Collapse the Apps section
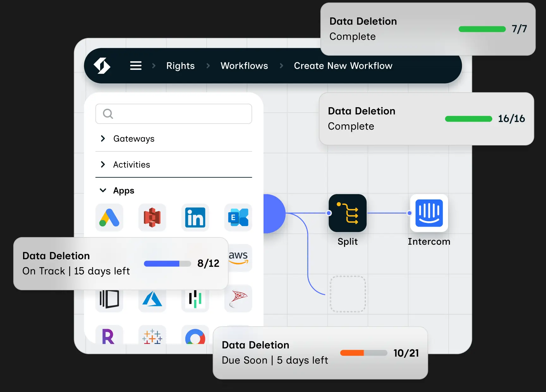This screenshot has height=392, width=546. [123, 190]
